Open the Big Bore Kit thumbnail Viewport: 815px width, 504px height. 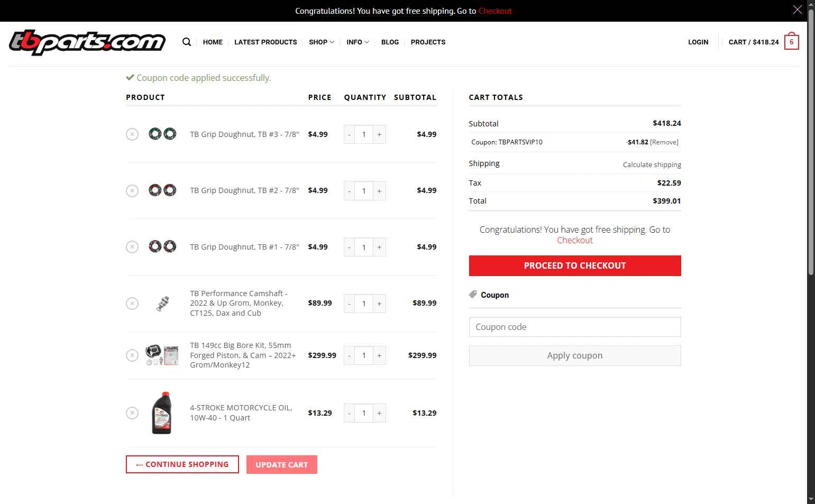point(162,355)
